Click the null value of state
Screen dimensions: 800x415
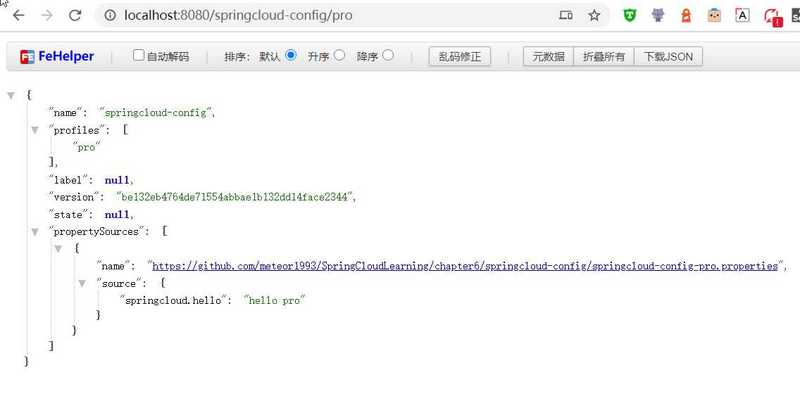tap(117, 215)
